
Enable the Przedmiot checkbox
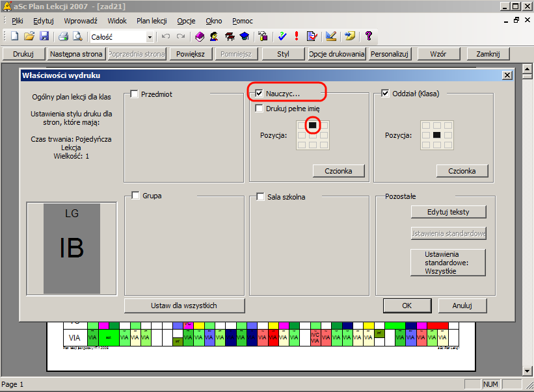tap(134, 94)
